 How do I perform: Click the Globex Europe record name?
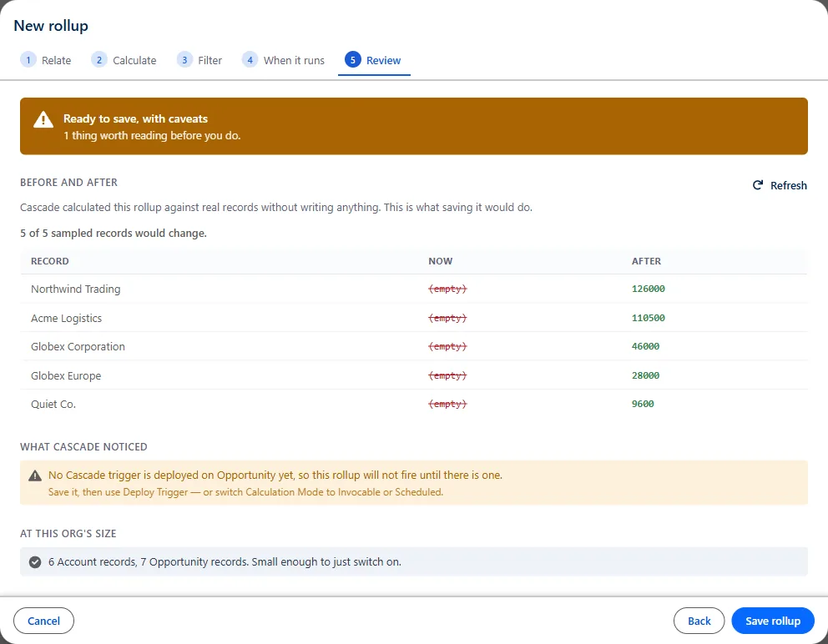65,376
